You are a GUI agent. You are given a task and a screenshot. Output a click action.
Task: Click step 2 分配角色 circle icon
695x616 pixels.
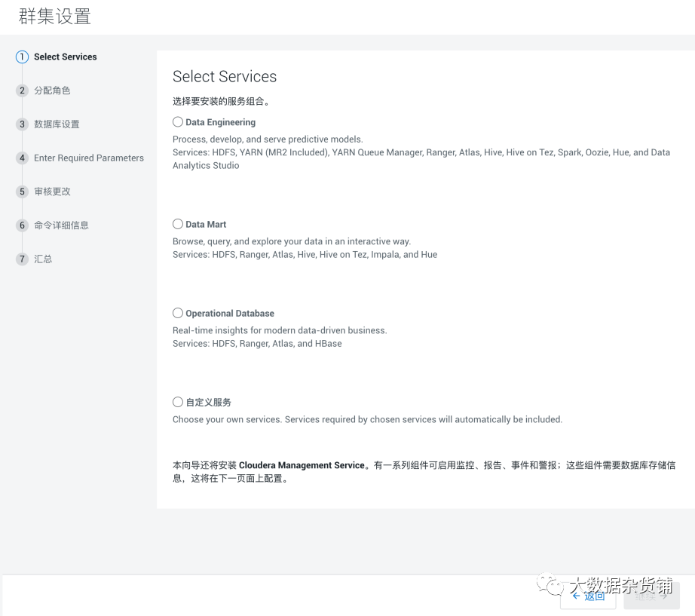22,90
